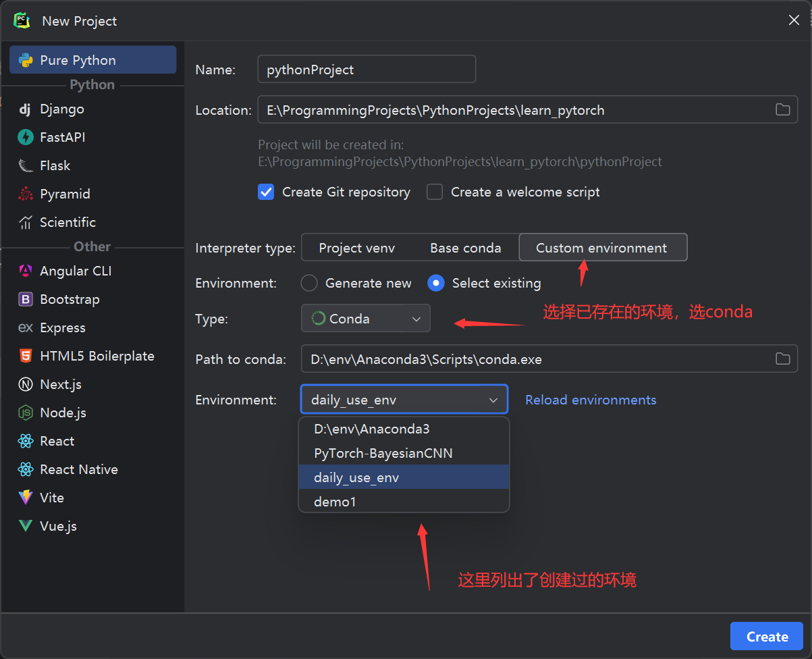
Task: Switch to Base conda interpreter type
Action: pyautogui.click(x=466, y=248)
